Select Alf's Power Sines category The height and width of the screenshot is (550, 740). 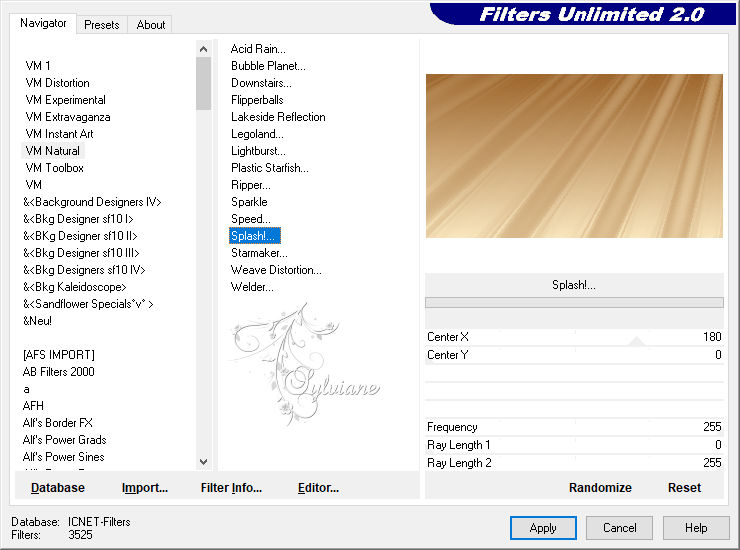click(x=64, y=457)
